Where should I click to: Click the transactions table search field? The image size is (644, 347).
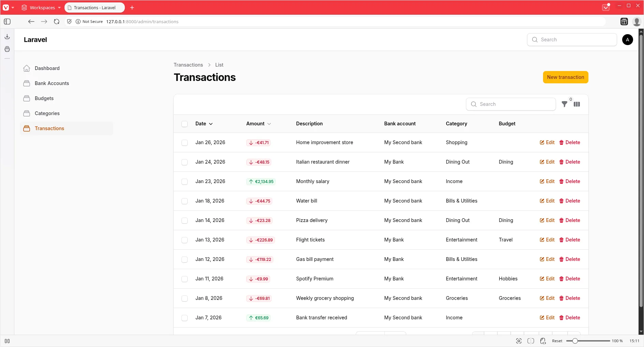pyautogui.click(x=511, y=104)
